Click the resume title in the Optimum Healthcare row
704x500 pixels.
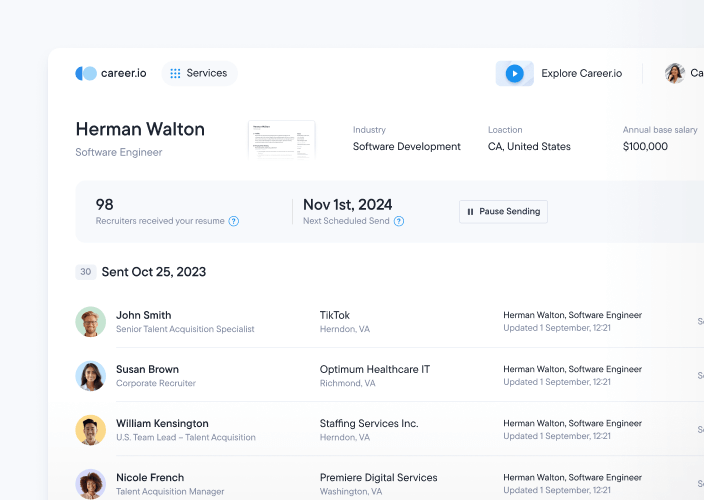tap(572, 369)
